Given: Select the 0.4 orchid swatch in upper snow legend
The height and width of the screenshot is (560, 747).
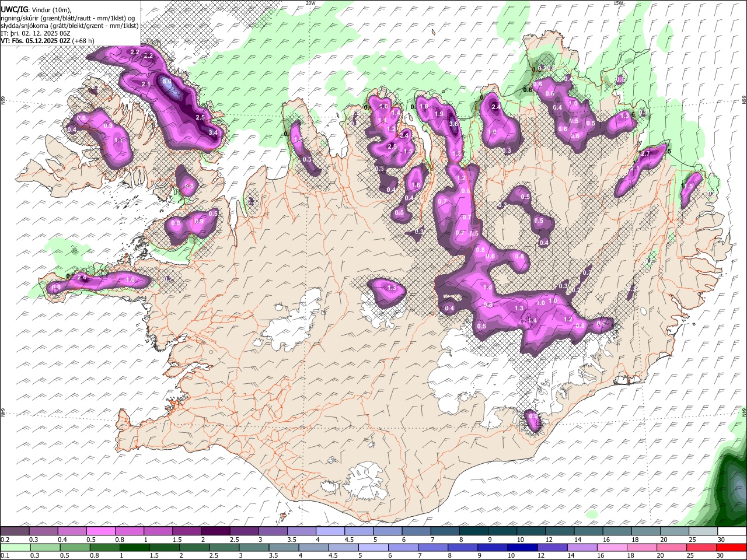Looking at the screenshot, I should click(72, 531).
